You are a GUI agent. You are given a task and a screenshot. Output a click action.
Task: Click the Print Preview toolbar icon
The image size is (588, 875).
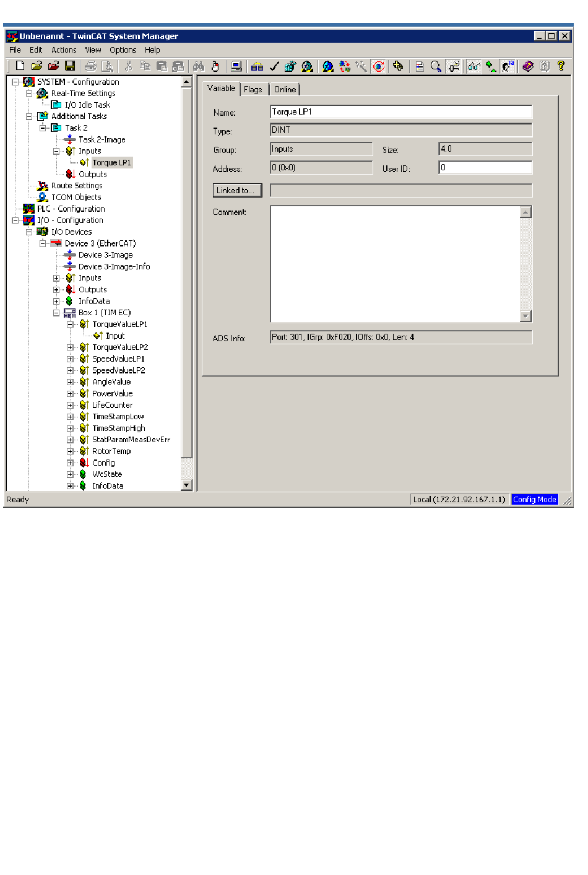pos(107,66)
